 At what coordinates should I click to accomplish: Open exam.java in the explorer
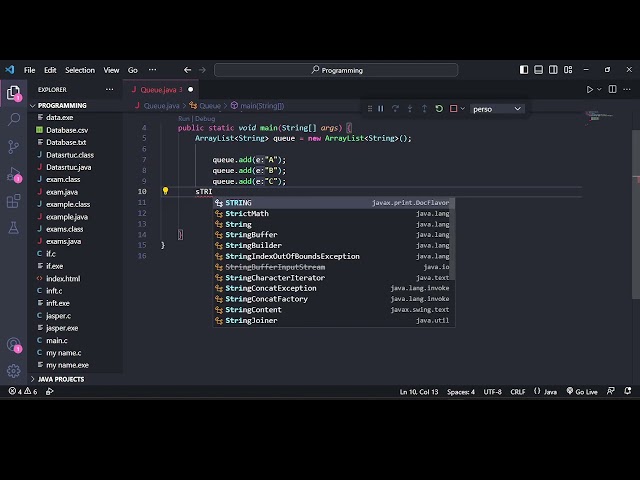(62, 192)
